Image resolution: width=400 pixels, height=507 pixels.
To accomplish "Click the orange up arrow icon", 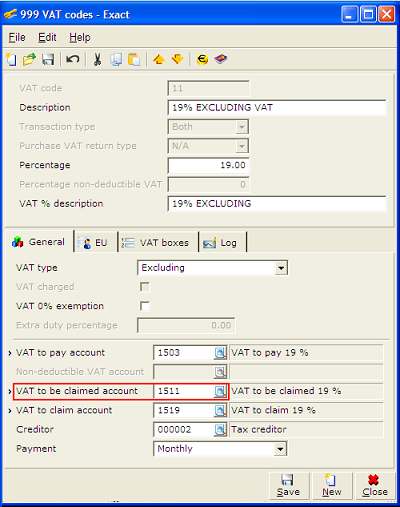I will (159, 60).
